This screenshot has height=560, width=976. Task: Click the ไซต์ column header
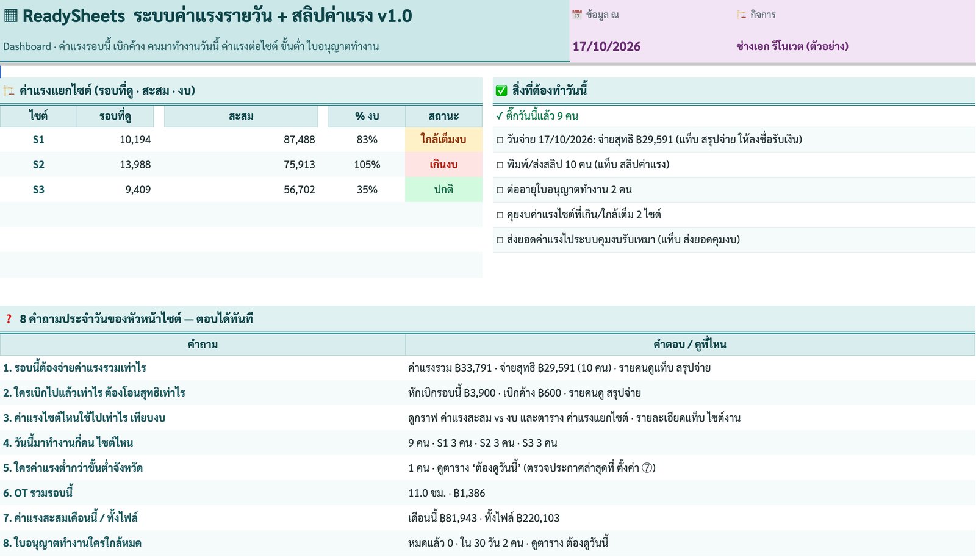tap(38, 116)
